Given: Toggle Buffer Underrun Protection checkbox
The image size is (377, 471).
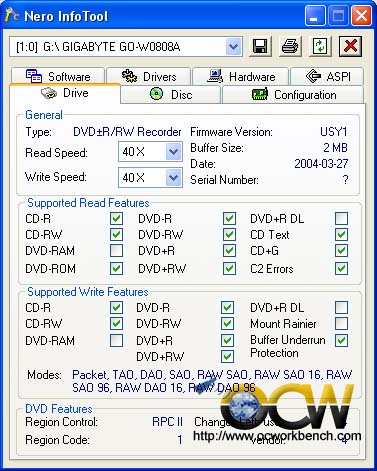Looking at the screenshot, I should (x=341, y=340).
